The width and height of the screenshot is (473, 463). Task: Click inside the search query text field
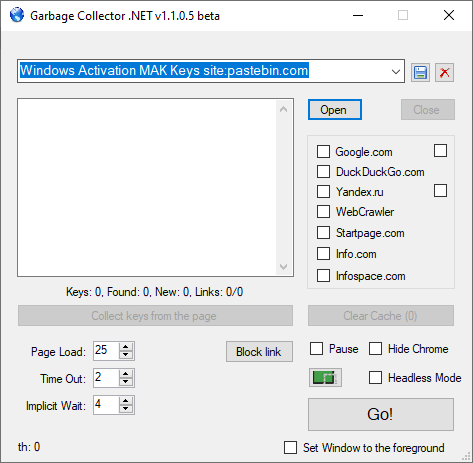203,71
